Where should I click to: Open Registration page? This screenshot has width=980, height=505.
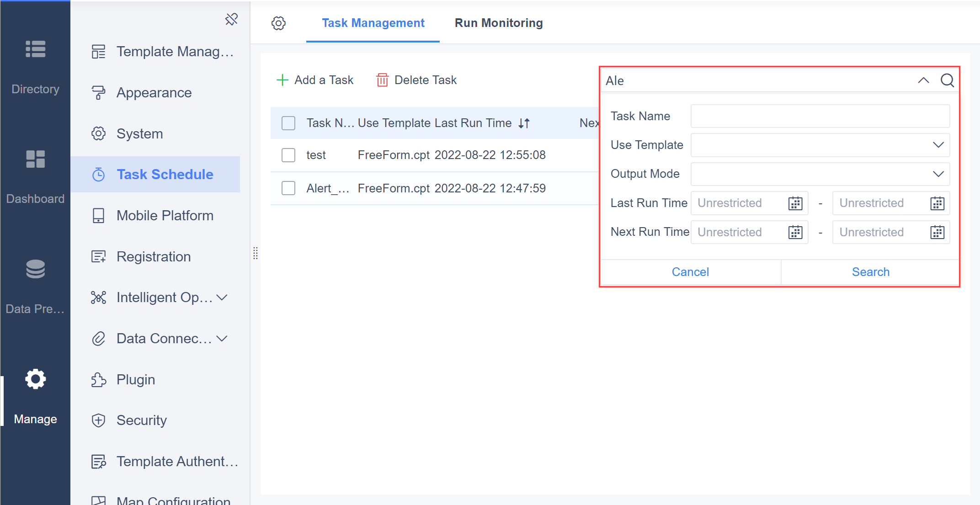(155, 256)
